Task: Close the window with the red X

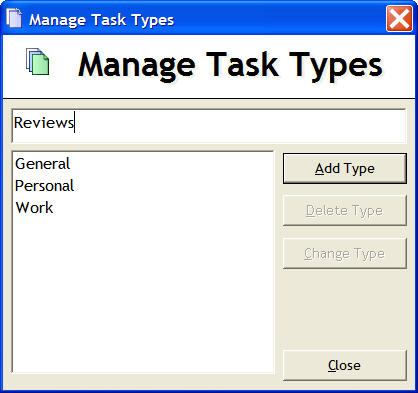Action: point(399,18)
